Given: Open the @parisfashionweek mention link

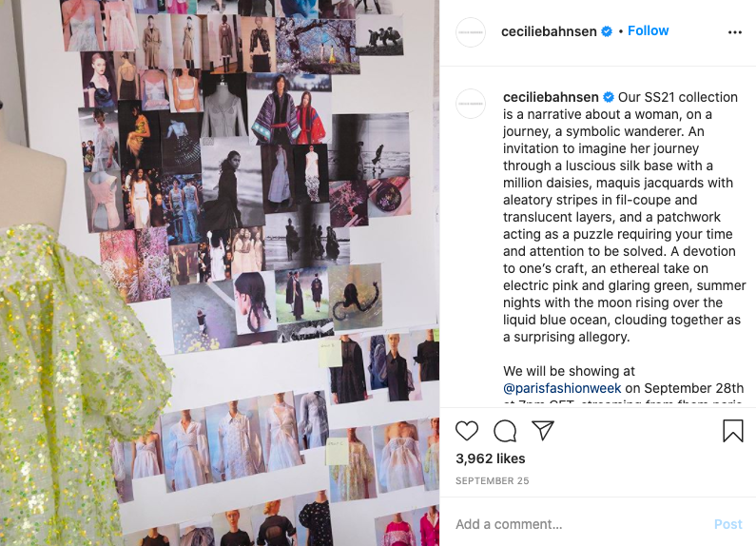Looking at the screenshot, I should 562,388.
